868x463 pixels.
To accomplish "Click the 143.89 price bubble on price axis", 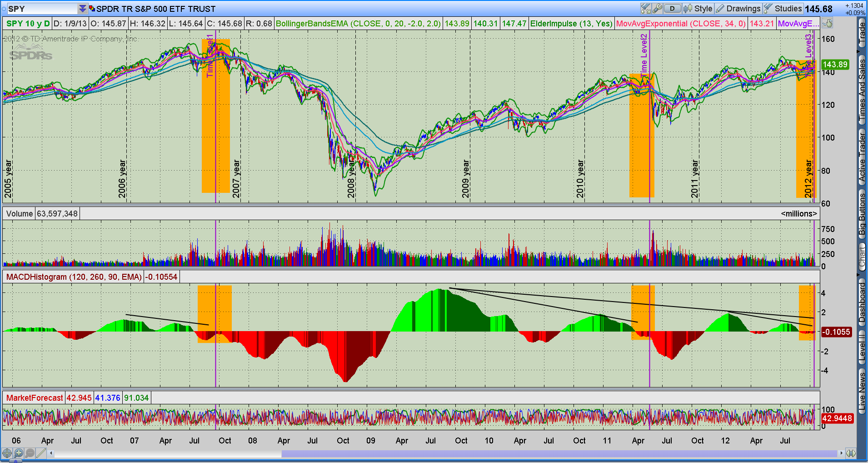I will (835, 65).
